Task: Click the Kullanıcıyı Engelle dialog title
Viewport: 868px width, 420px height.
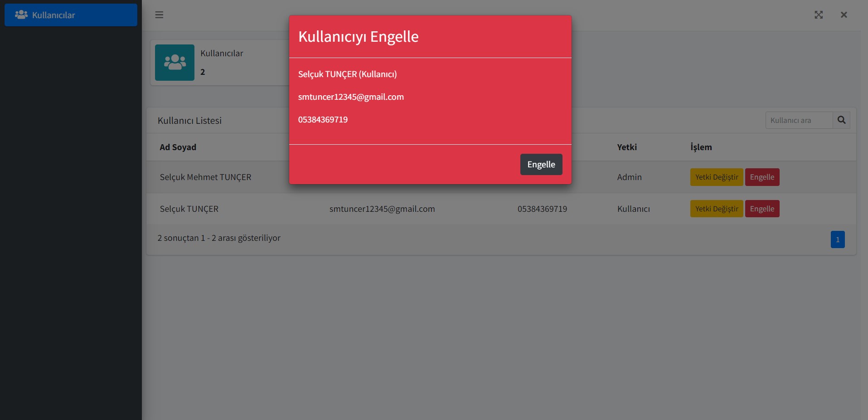Action: pyautogui.click(x=358, y=36)
